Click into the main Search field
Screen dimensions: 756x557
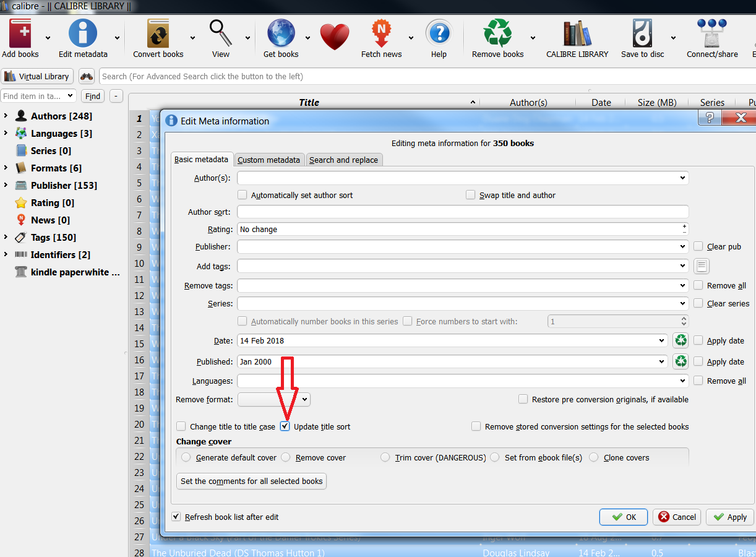pyautogui.click(x=427, y=76)
